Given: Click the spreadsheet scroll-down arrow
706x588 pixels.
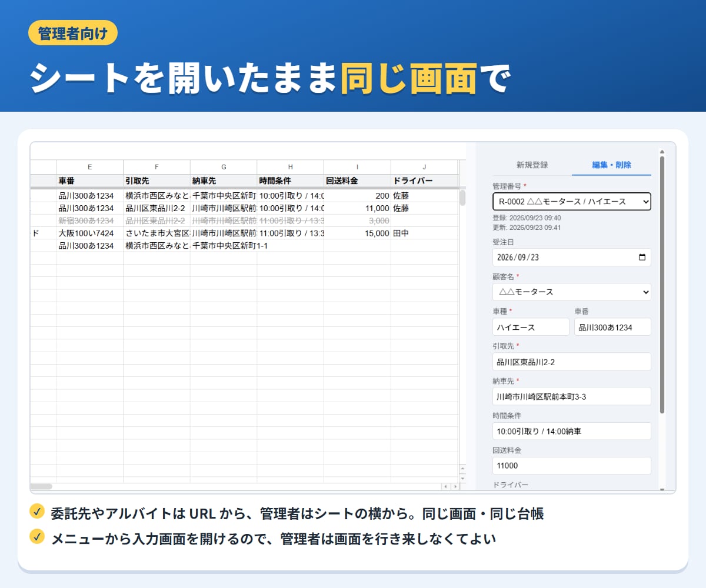Looking at the screenshot, I should coord(462,478).
